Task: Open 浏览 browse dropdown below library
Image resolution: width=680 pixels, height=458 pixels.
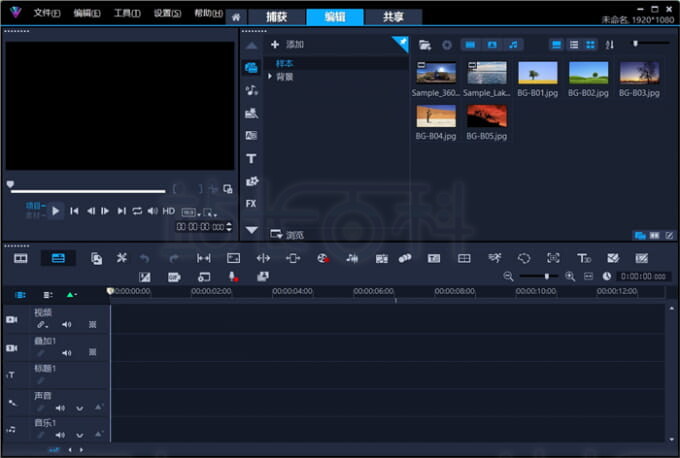Action: click(x=287, y=235)
